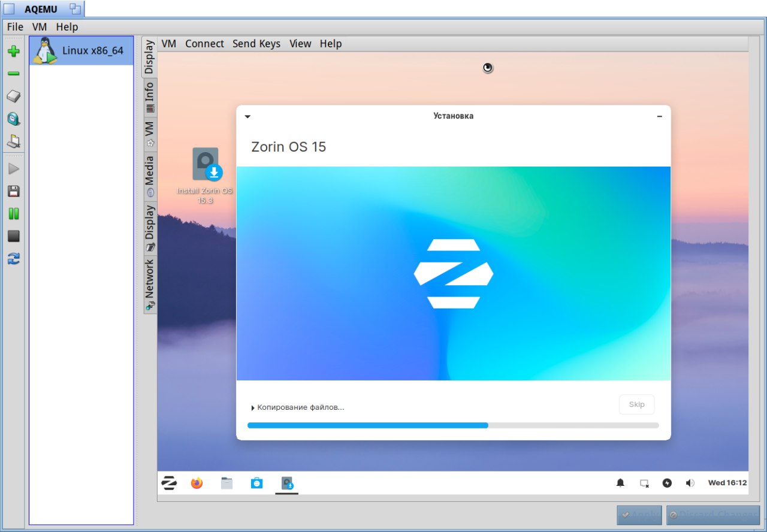This screenshot has width=767, height=532.
Task: Switch to the Info vertical tab
Action: (x=149, y=97)
